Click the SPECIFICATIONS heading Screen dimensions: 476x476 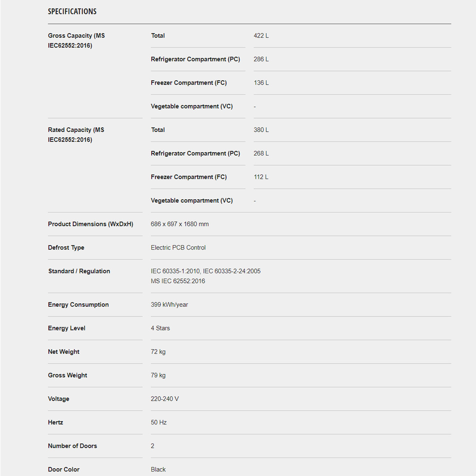point(72,11)
